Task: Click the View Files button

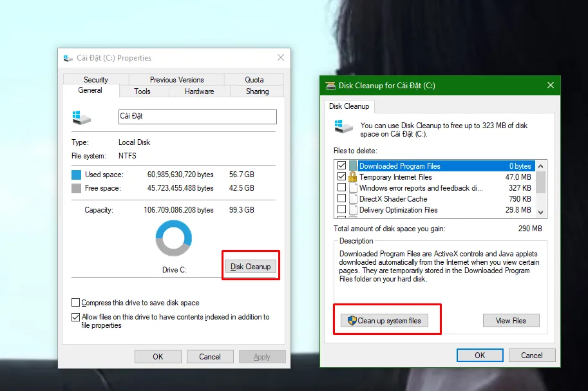Action: coord(511,320)
